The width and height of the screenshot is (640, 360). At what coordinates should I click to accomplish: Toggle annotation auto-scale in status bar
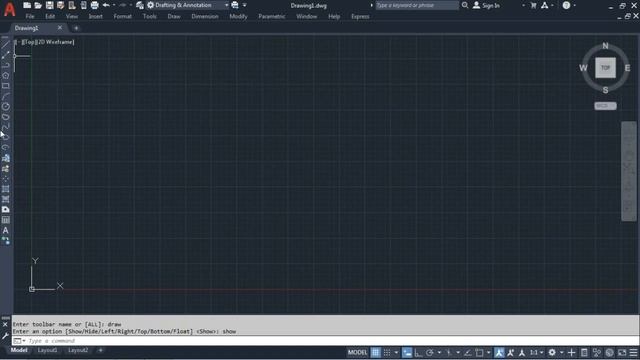[510, 353]
